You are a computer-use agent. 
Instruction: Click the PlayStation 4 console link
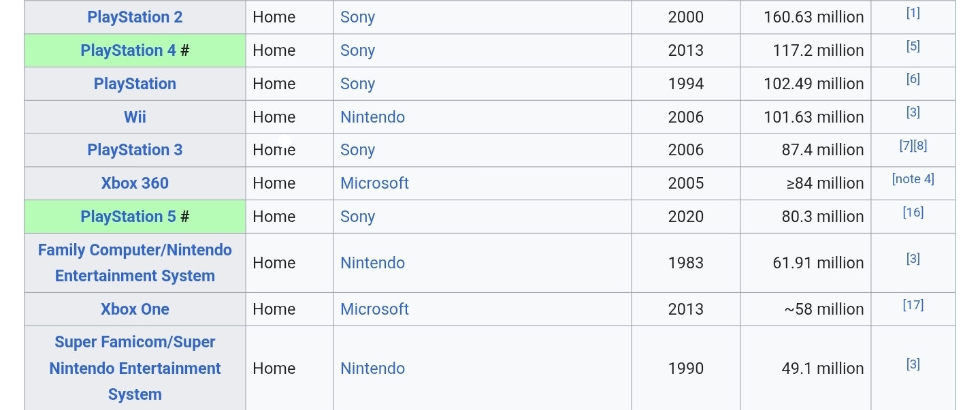(x=128, y=50)
